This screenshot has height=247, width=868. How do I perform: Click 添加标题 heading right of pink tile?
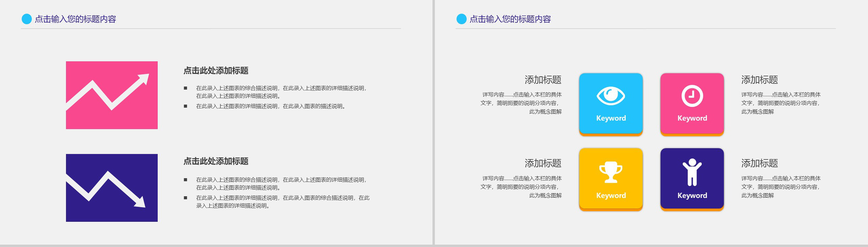(x=759, y=80)
